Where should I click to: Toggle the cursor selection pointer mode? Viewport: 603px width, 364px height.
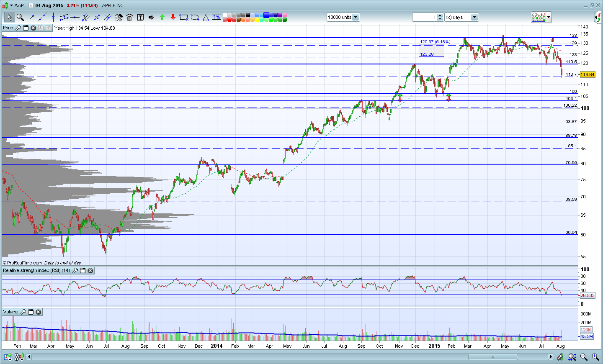(x=9, y=17)
